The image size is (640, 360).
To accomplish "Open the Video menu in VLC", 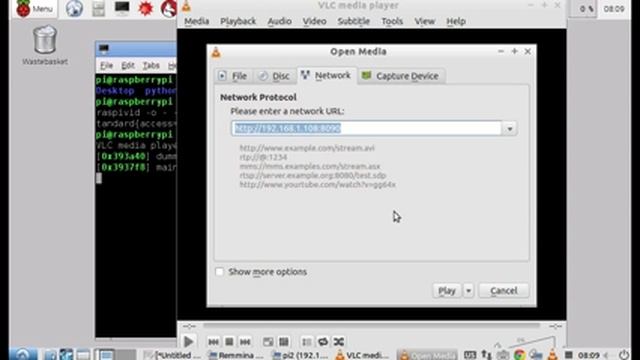I will [314, 21].
